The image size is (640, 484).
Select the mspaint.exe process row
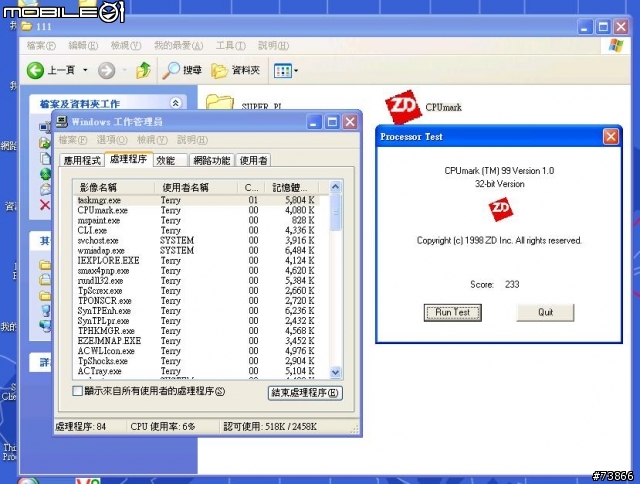click(196, 220)
